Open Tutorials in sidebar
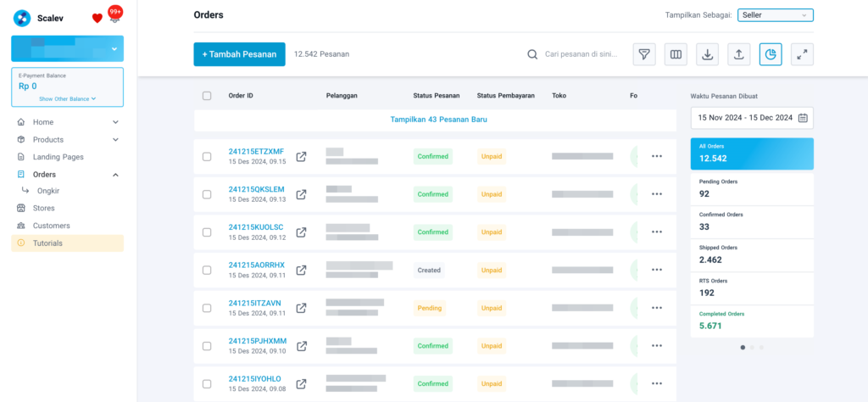 pyautogui.click(x=68, y=243)
